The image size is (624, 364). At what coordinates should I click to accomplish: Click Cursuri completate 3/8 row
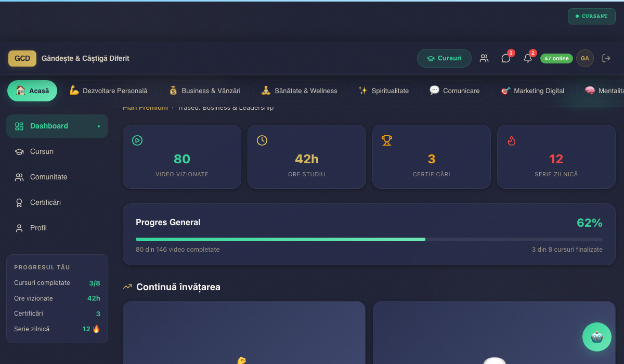click(57, 283)
